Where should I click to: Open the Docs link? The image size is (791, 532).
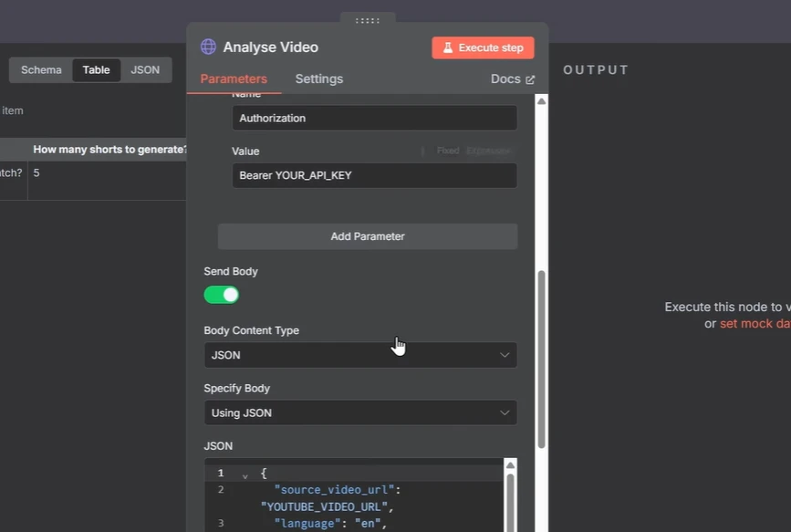(x=512, y=79)
